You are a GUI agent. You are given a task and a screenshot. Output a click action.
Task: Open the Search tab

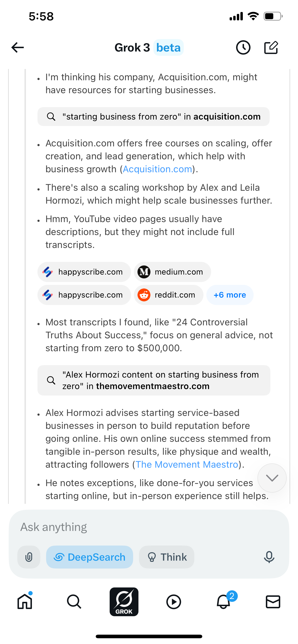click(74, 602)
